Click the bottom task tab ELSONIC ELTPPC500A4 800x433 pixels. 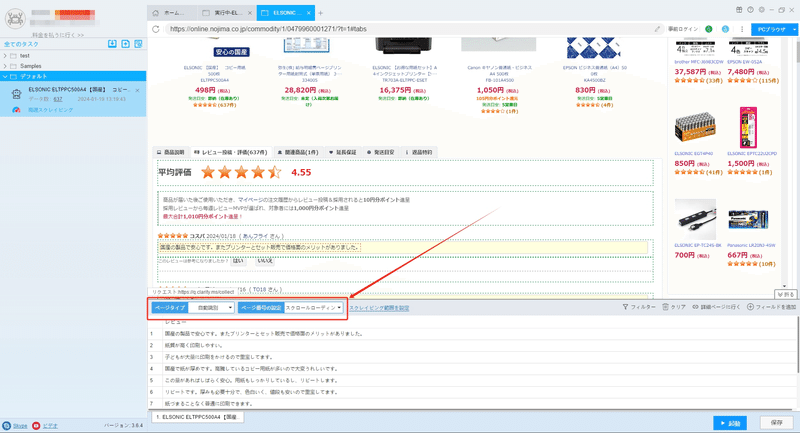197,417
